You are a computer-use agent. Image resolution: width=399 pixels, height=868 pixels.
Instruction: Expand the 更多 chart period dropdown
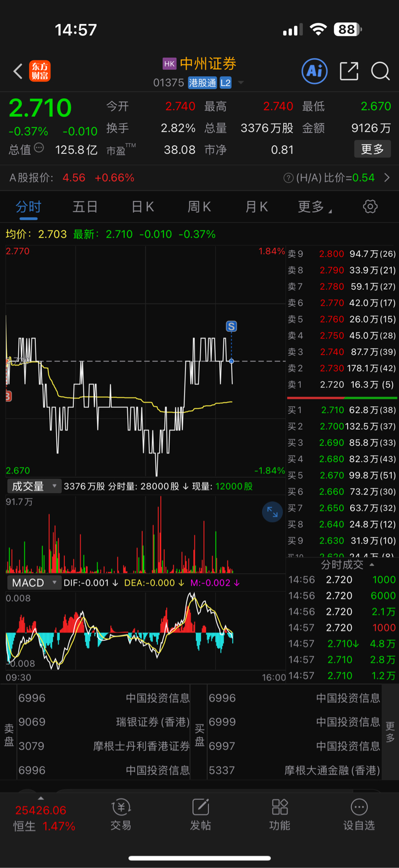(x=315, y=207)
